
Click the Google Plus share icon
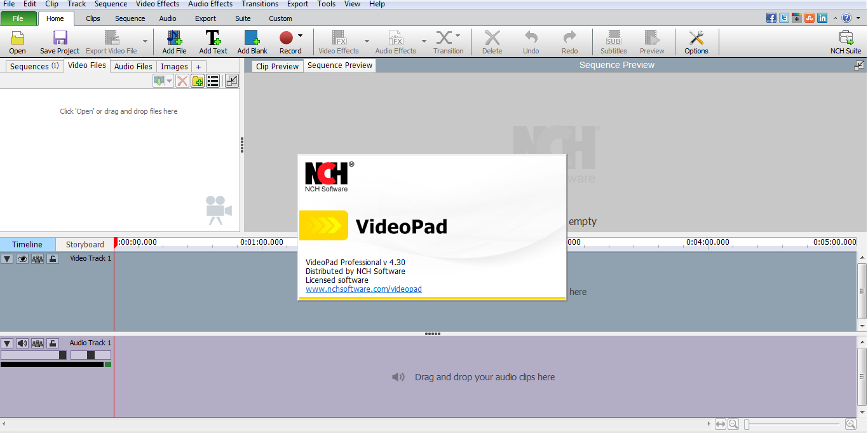click(x=797, y=18)
